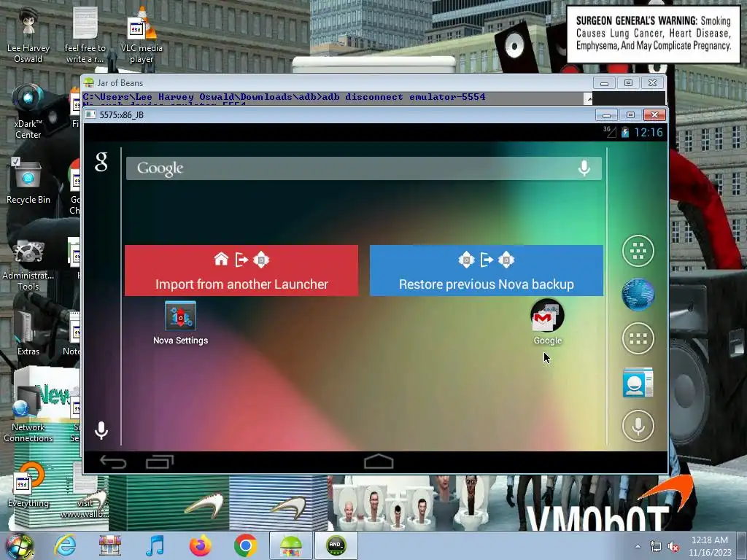Tap the small g Google logo icon
The width and height of the screenshot is (747, 560).
101,162
